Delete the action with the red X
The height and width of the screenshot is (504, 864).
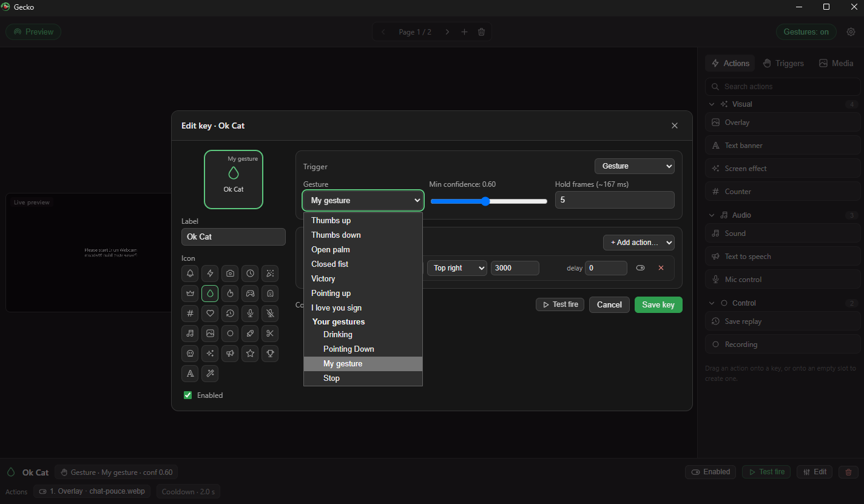click(x=661, y=268)
